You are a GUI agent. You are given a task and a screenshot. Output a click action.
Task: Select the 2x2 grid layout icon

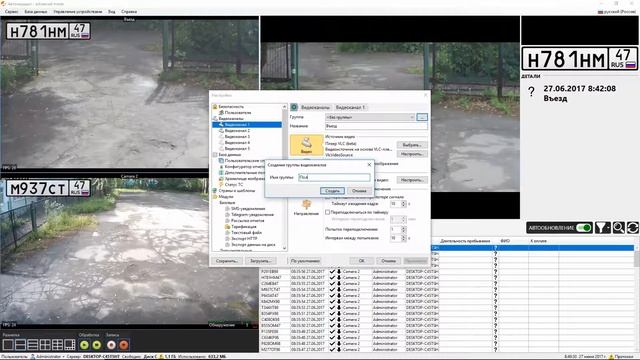[45, 345]
